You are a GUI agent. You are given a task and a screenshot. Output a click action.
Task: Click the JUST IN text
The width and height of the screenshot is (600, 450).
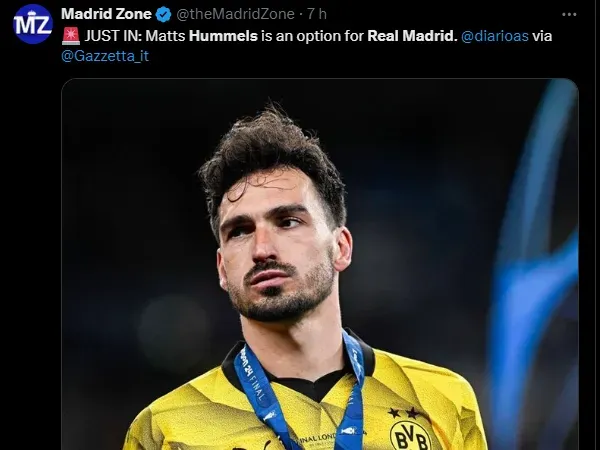tap(113, 36)
